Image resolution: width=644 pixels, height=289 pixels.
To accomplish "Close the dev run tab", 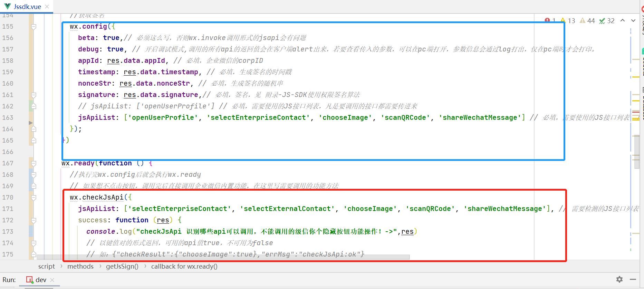I will [x=52, y=280].
